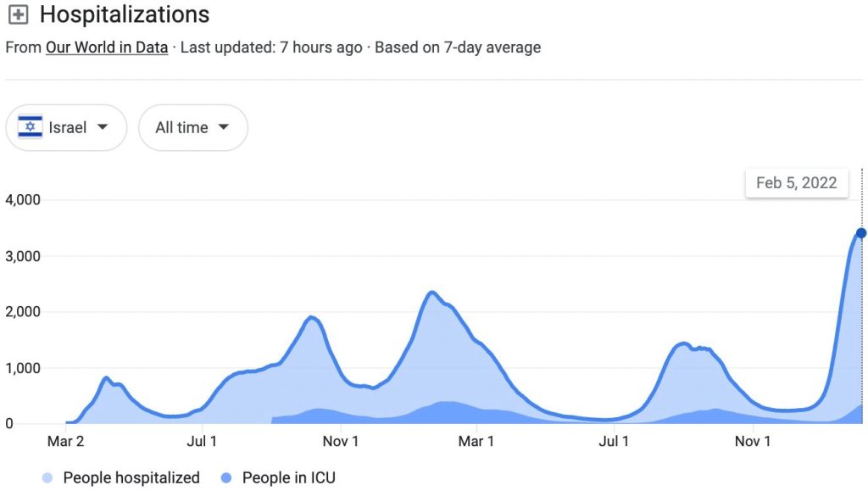Toggle the People hospitalized legend label

131,478
